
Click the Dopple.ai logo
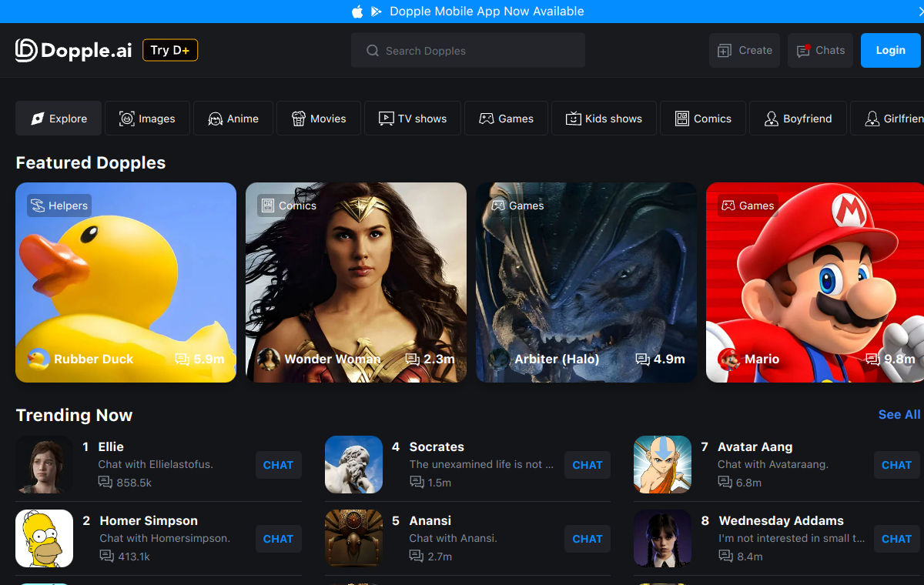point(74,51)
